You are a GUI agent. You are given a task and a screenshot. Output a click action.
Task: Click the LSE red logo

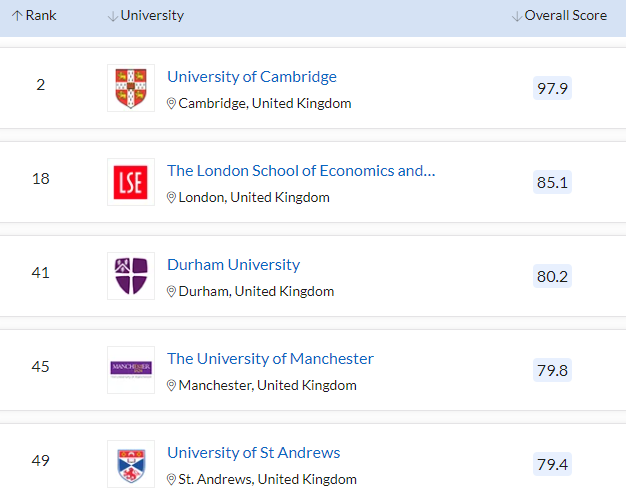coord(131,182)
